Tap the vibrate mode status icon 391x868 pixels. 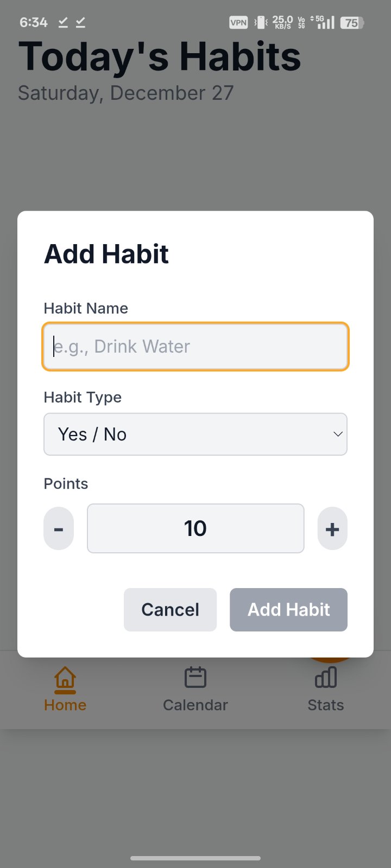[261, 22]
